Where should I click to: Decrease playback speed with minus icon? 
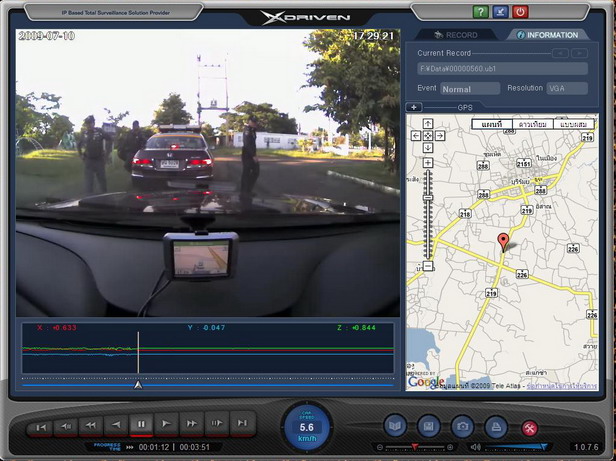point(380,447)
